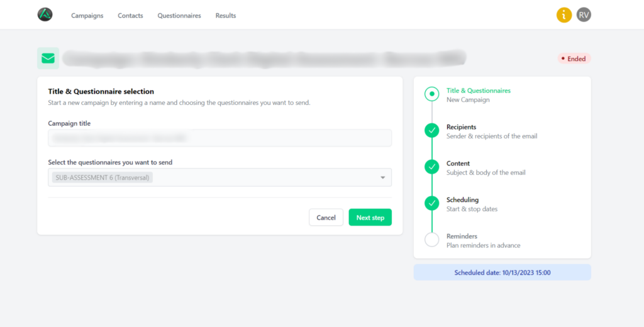Open the RV user avatar menu
Screen dimensions: 644x327
(x=584, y=15)
